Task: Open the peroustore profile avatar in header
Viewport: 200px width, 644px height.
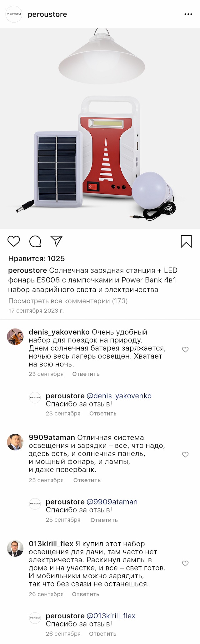Action: 14,14
